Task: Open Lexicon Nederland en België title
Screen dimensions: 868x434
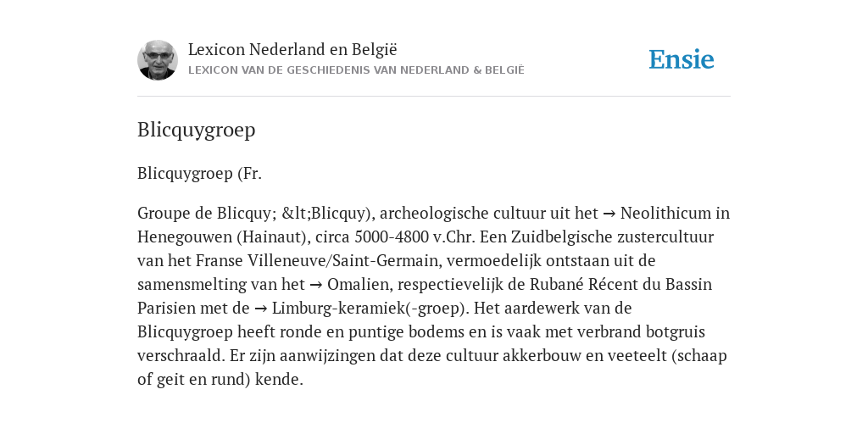Action: (292, 49)
